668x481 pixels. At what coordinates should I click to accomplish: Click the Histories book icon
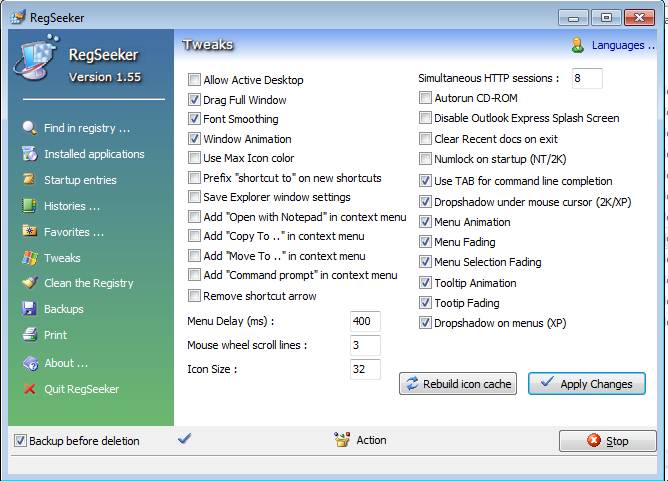point(29,206)
